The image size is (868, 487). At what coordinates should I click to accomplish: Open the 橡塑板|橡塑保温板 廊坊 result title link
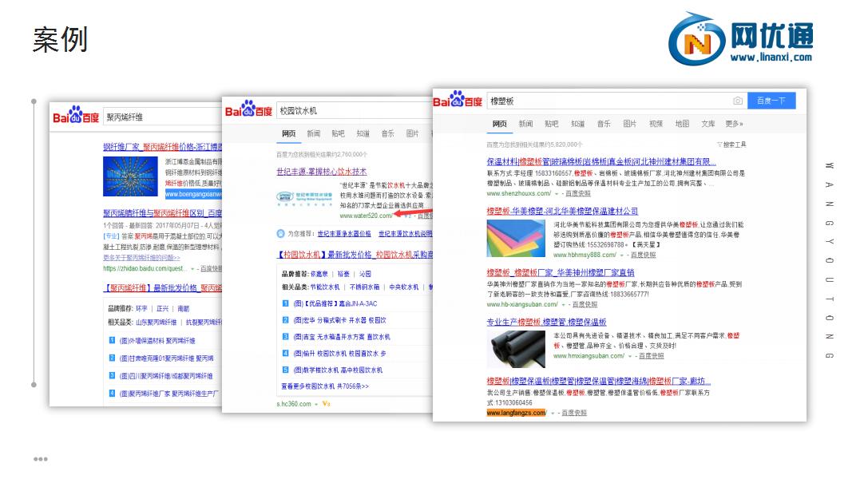click(599, 381)
